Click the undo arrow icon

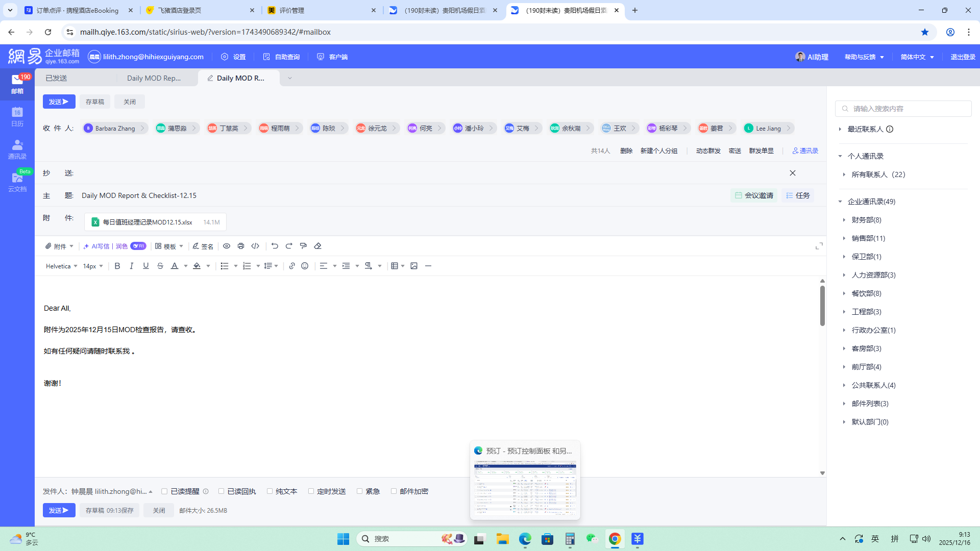tap(275, 246)
